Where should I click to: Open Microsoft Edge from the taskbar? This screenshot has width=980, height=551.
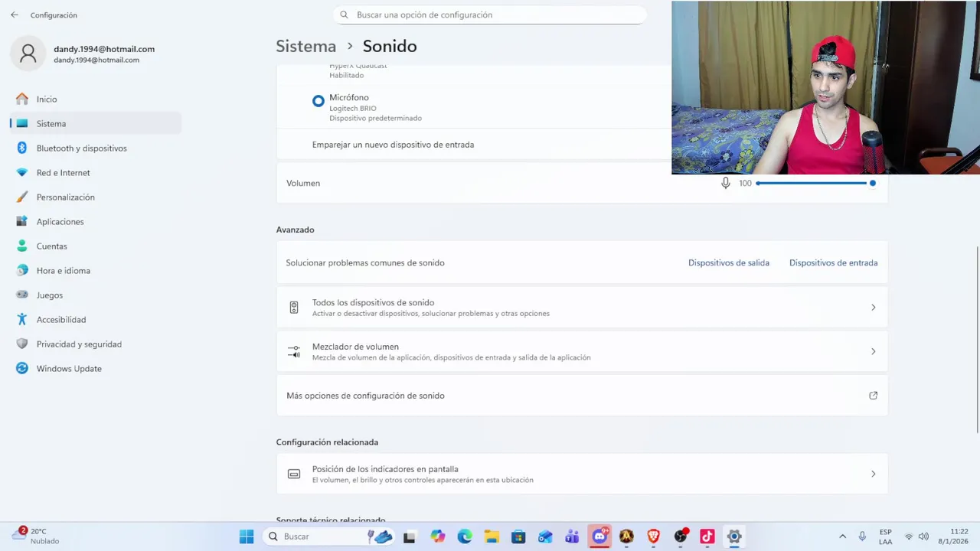[x=465, y=537]
